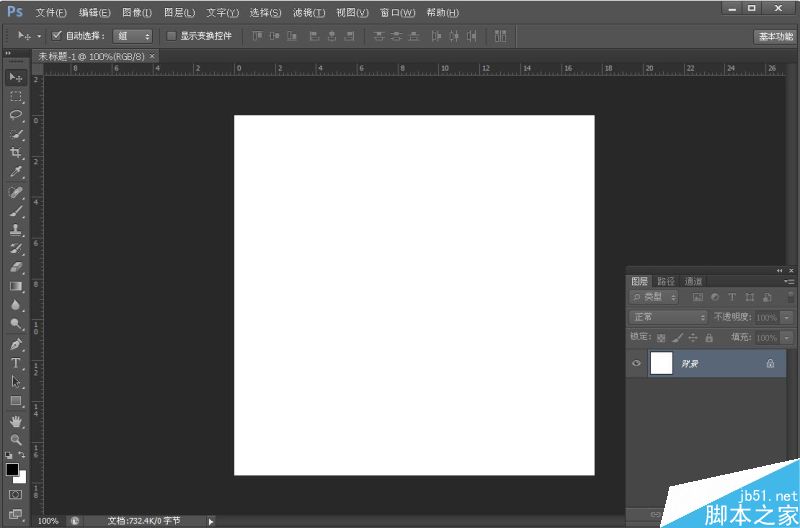800x528 pixels.
Task: Expand the layer filter 类型 dropdown
Action: click(x=655, y=297)
